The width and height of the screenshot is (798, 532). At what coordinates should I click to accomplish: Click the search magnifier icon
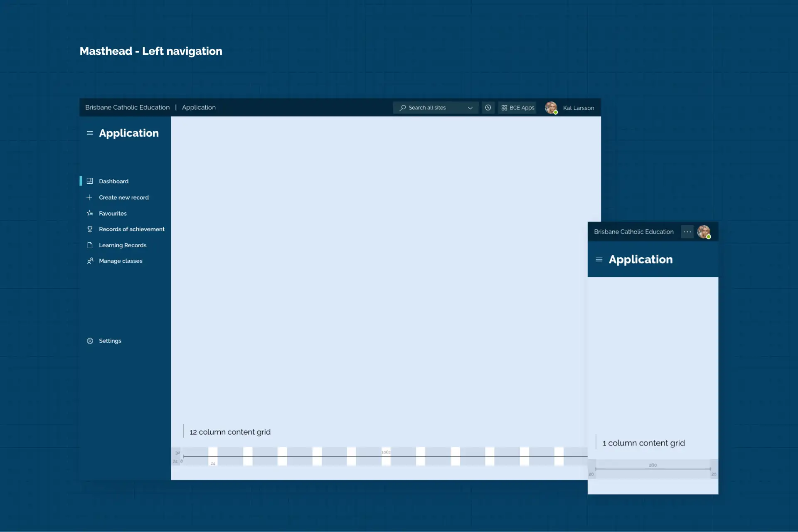click(402, 108)
